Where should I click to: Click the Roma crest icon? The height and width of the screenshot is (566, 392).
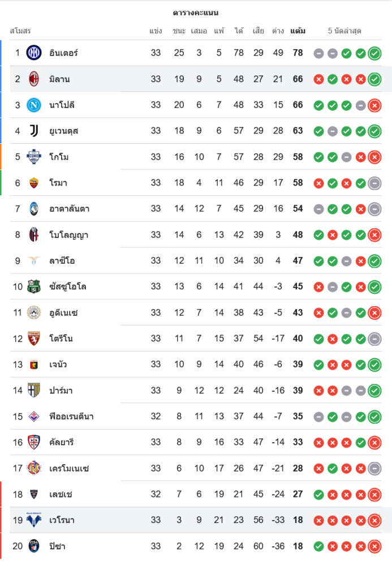34,183
